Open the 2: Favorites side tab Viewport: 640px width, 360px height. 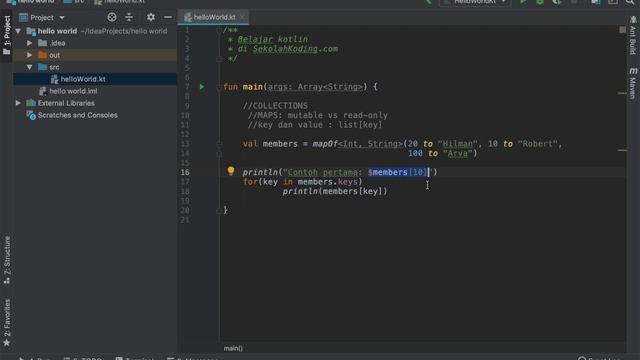[7, 322]
